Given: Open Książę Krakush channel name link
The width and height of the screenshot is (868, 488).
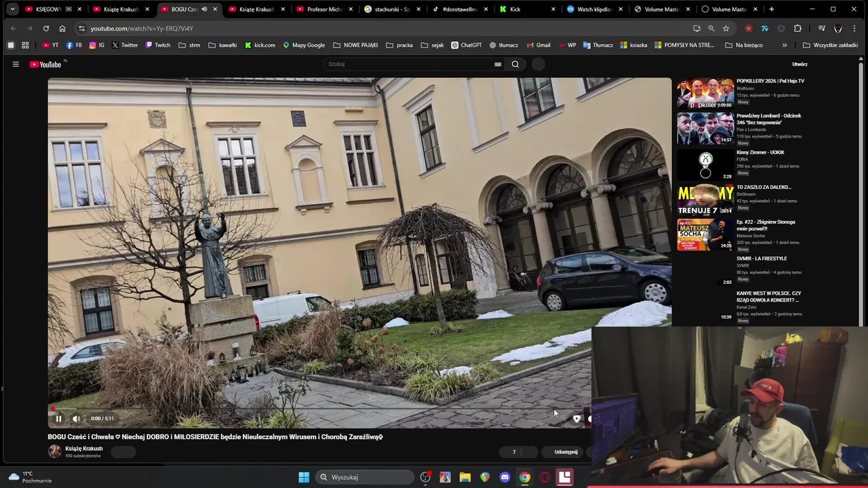Looking at the screenshot, I should click(84, 449).
